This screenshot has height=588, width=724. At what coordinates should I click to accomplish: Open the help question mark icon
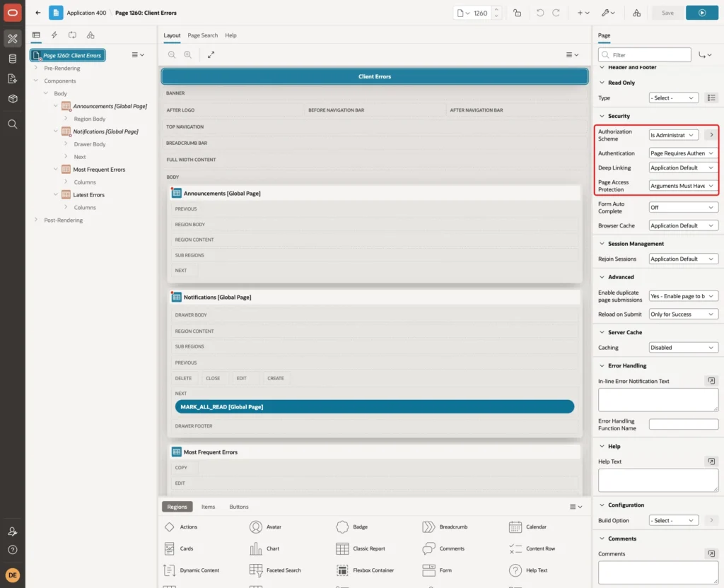(13, 550)
